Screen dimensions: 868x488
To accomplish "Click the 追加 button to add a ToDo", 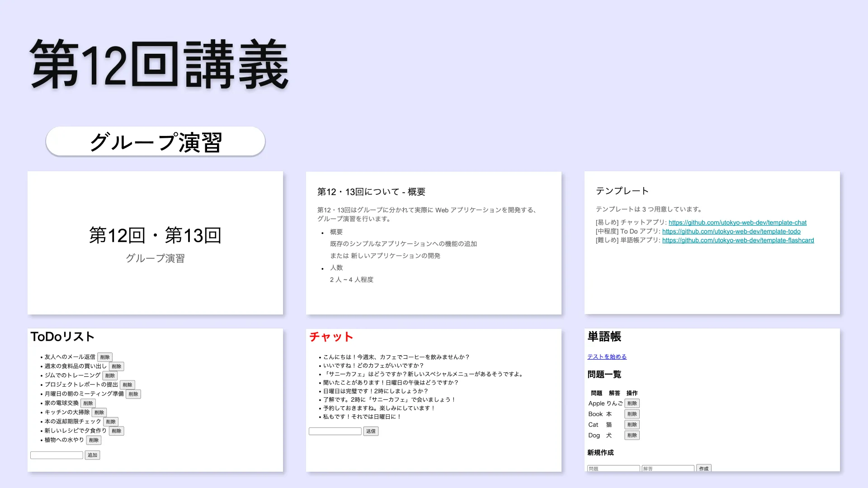I will (92, 455).
